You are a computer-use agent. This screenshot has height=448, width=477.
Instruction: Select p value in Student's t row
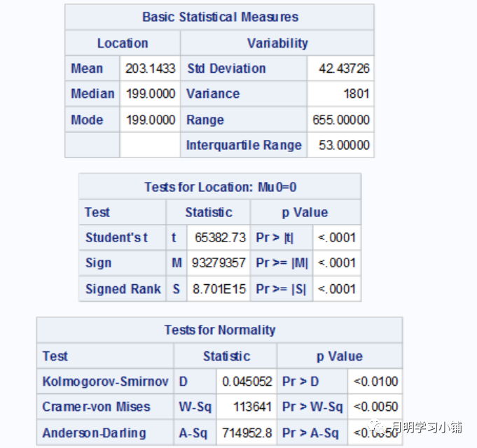pos(337,237)
